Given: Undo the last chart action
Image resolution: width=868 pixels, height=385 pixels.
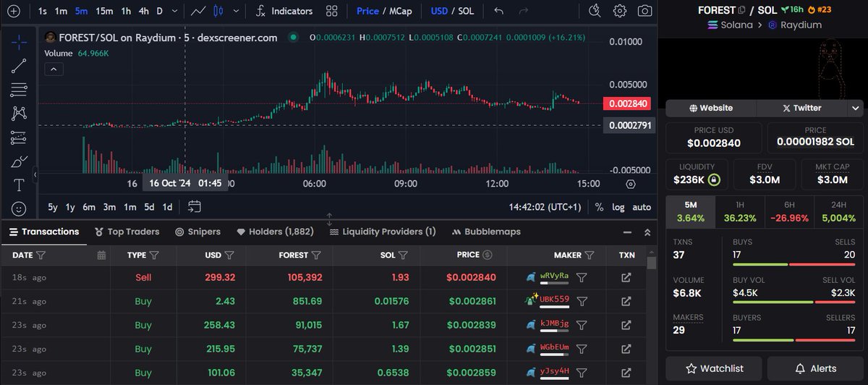Looking at the screenshot, I should 498,11.
